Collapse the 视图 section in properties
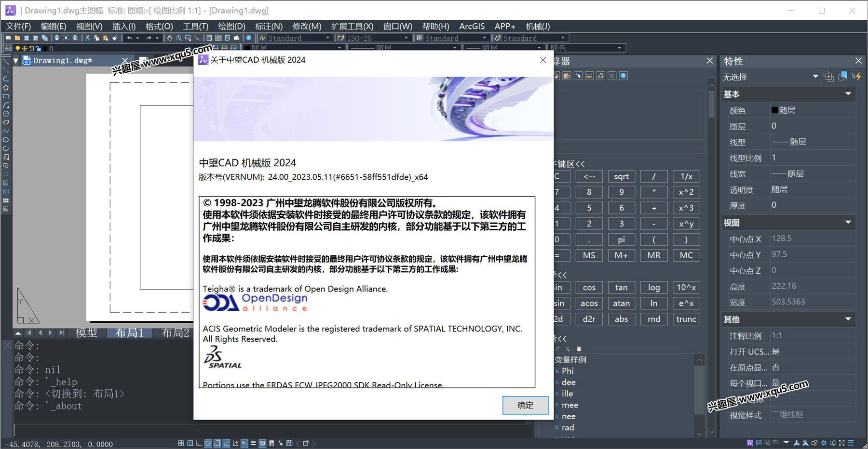This screenshot has height=449, width=868. pyautogui.click(x=848, y=223)
